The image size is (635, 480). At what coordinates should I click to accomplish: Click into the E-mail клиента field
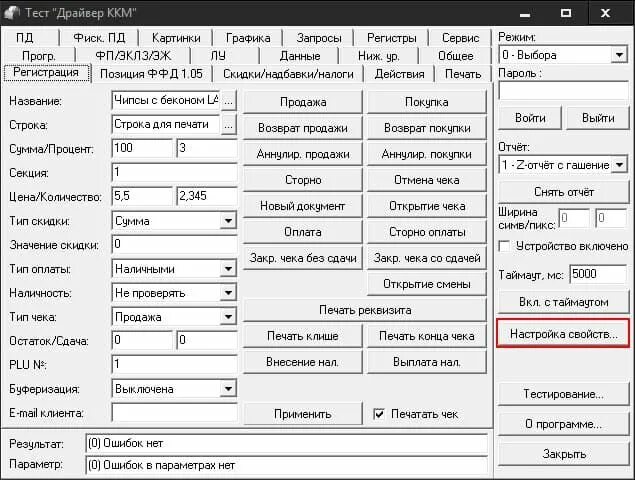(x=175, y=413)
